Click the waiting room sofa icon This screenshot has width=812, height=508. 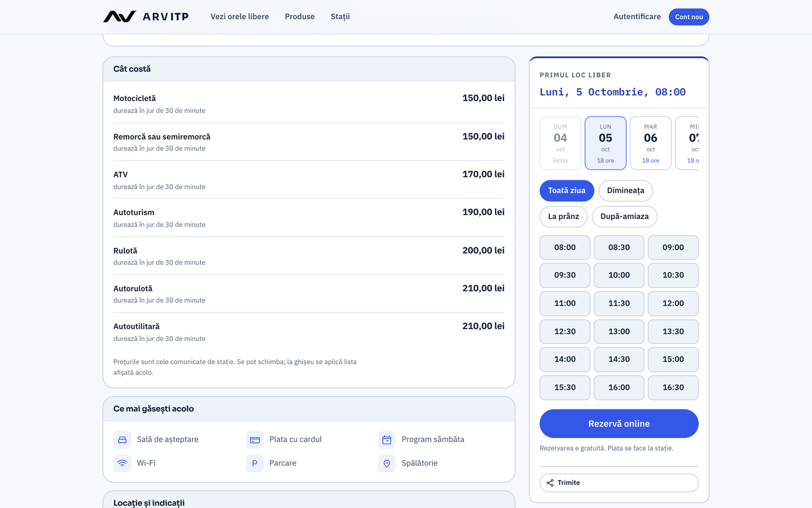coord(122,440)
